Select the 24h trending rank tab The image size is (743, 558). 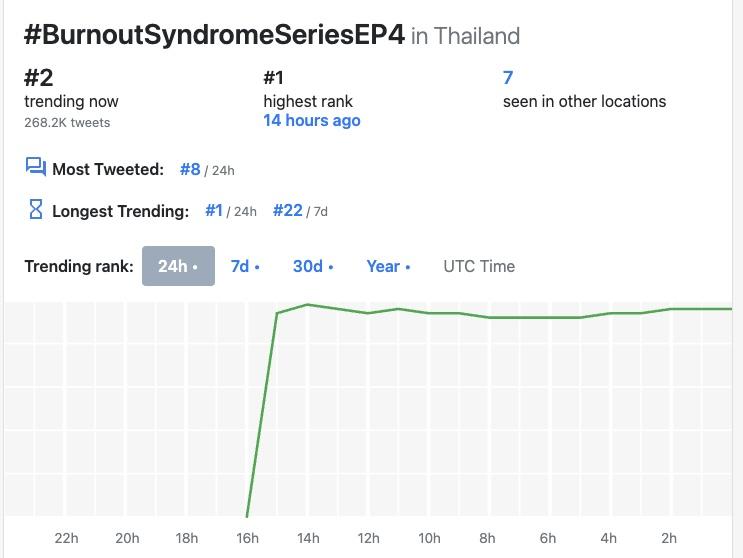click(x=178, y=266)
